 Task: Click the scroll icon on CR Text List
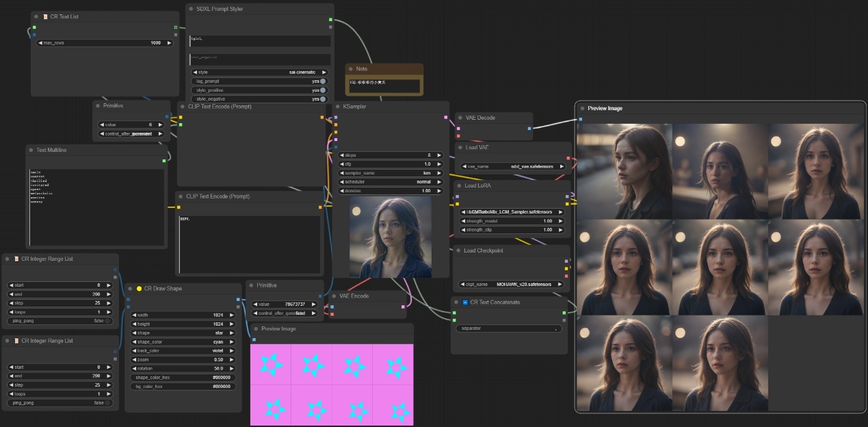[x=45, y=16]
